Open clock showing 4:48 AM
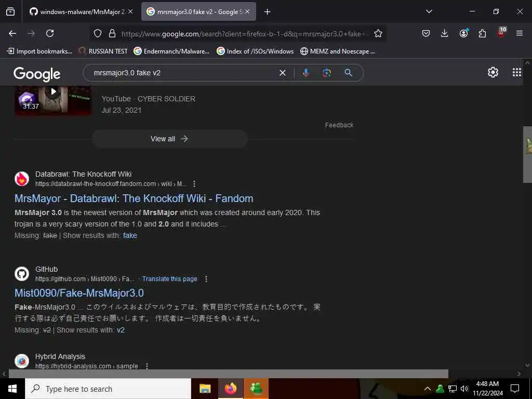Image resolution: width=532 pixels, height=399 pixels. 487,389
